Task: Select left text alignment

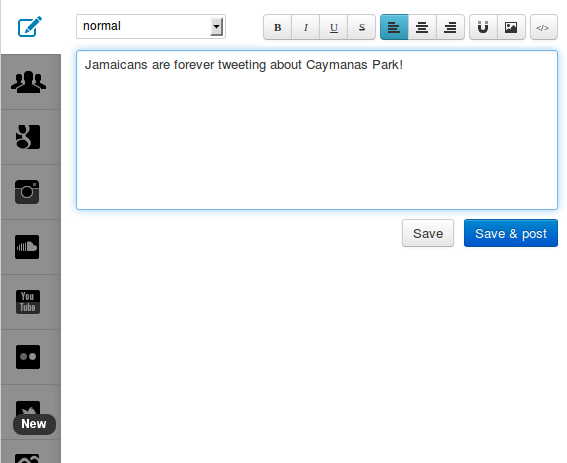Action: [x=394, y=27]
